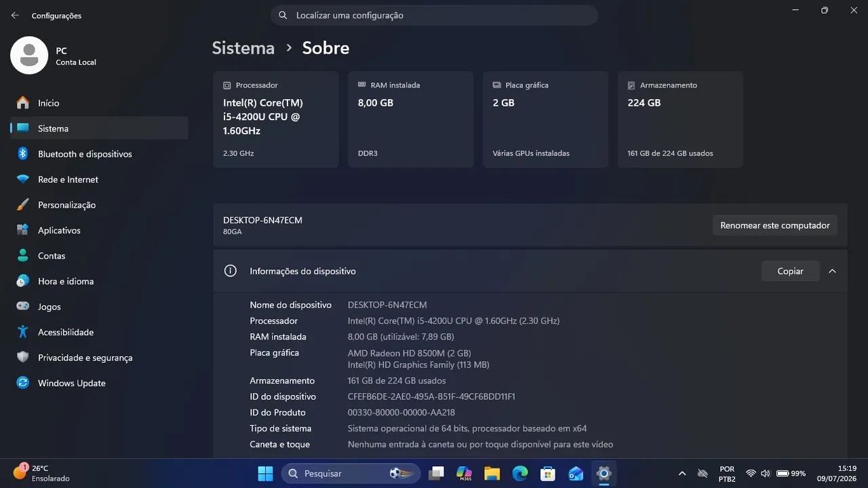Select DESKTOP-6N47ECM device name value

[x=387, y=305]
